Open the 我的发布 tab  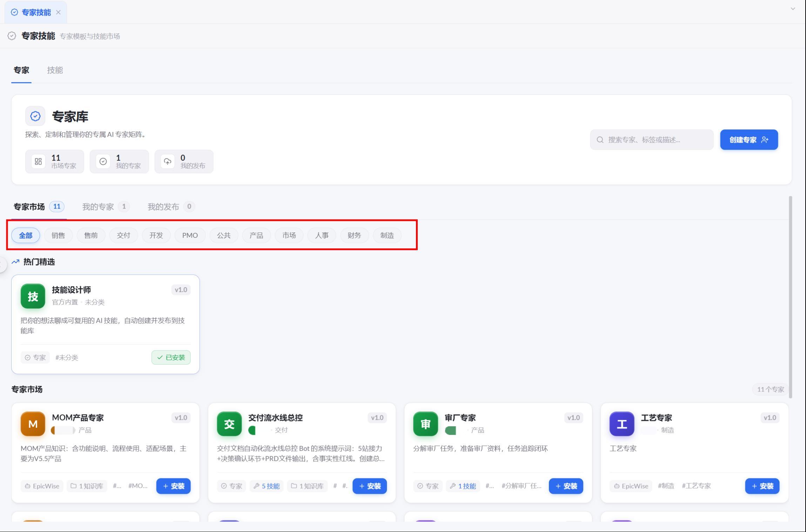171,207
